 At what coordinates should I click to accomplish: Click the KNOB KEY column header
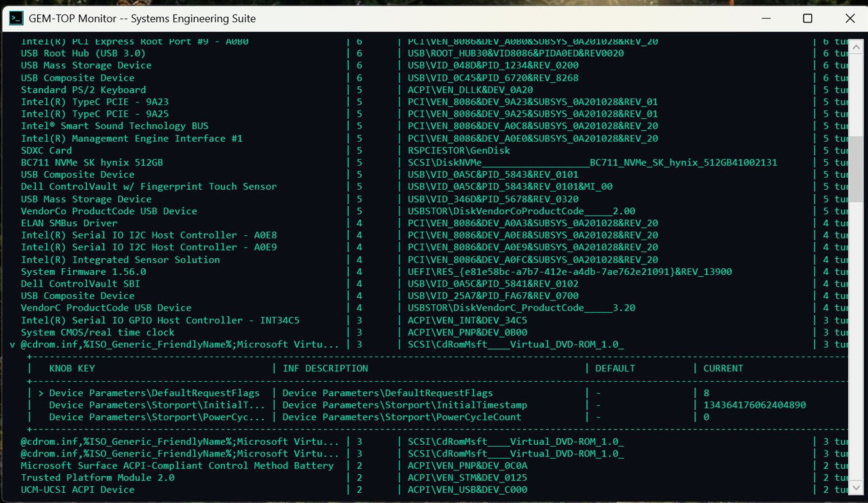(72, 369)
